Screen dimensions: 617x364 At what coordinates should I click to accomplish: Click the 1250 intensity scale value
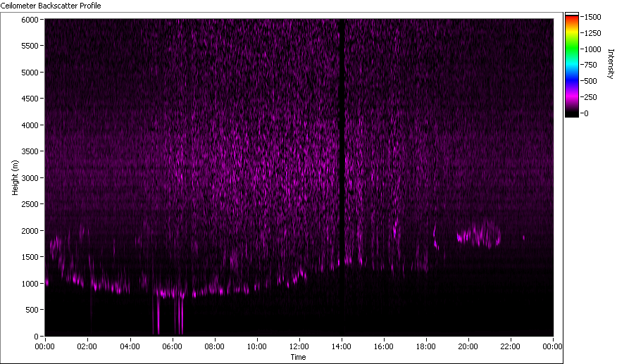coord(592,33)
